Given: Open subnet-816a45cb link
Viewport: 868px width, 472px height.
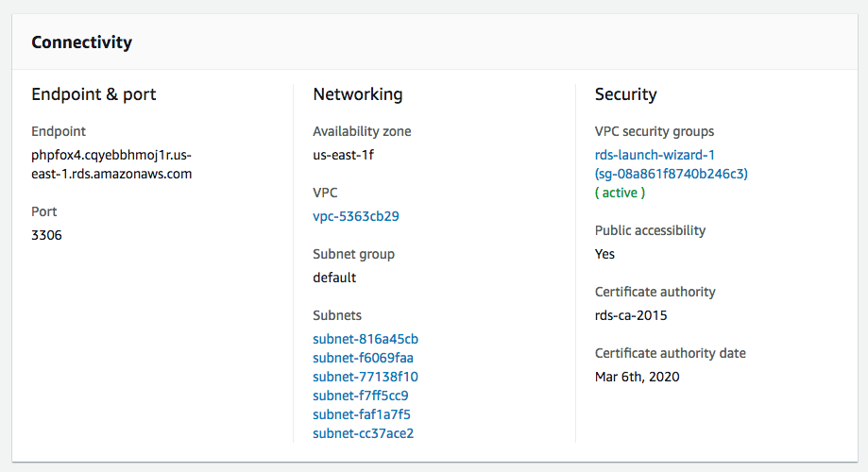Looking at the screenshot, I should pyautogui.click(x=365, y=339).
